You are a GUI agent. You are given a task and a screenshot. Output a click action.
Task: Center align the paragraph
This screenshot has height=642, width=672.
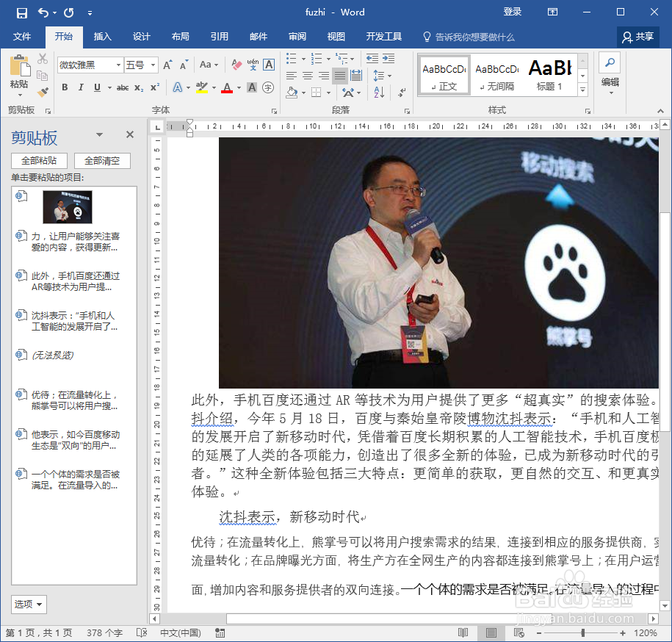[x=308, y=76]
